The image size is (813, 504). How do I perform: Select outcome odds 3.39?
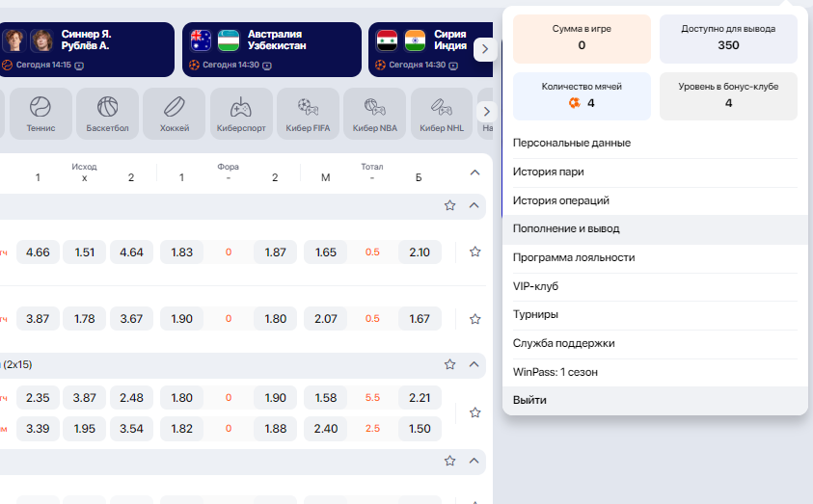(38, 429)
